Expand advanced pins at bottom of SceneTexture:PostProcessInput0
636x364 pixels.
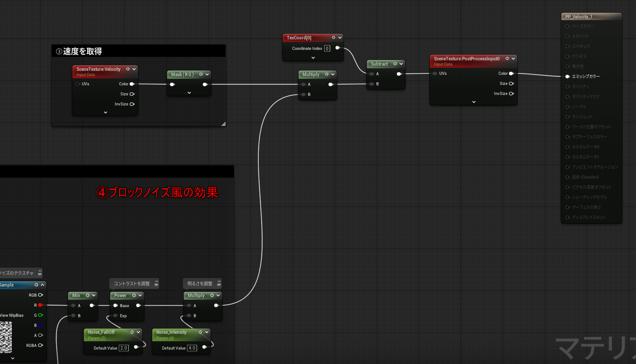(x=473, y=102)
